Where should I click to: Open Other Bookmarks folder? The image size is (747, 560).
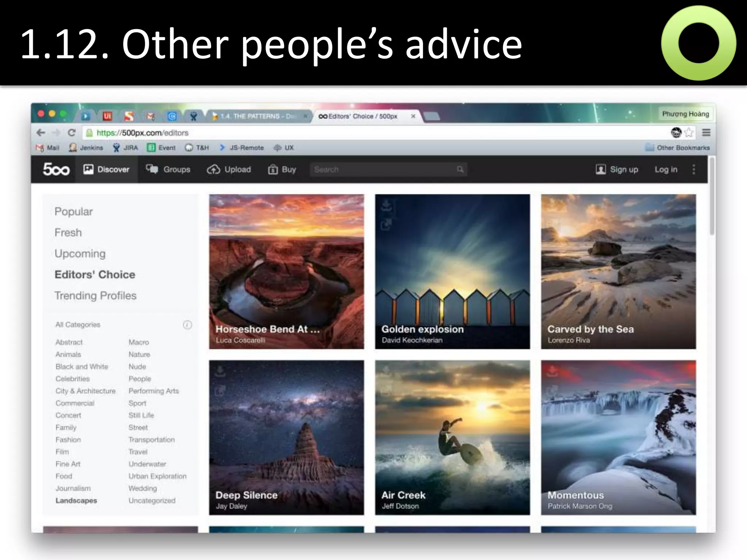point(678,148)
